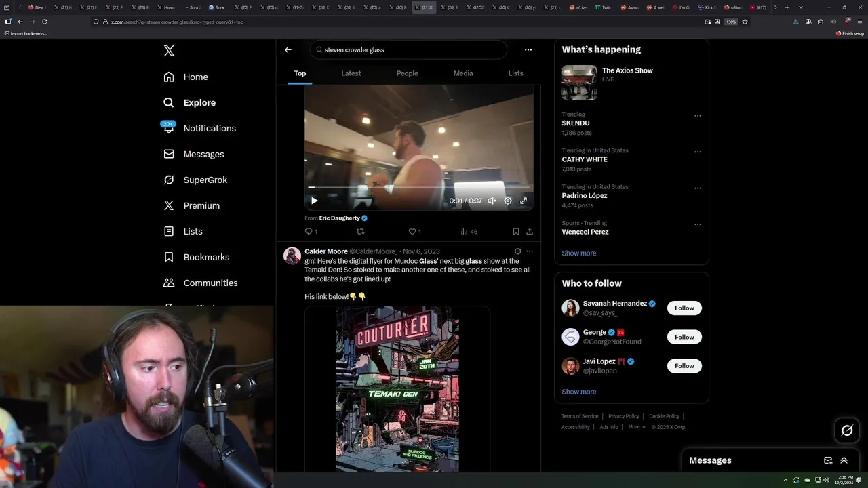Go back using the search page arrow
This screenshot has height=488, width=868.
tap(288, 49)
